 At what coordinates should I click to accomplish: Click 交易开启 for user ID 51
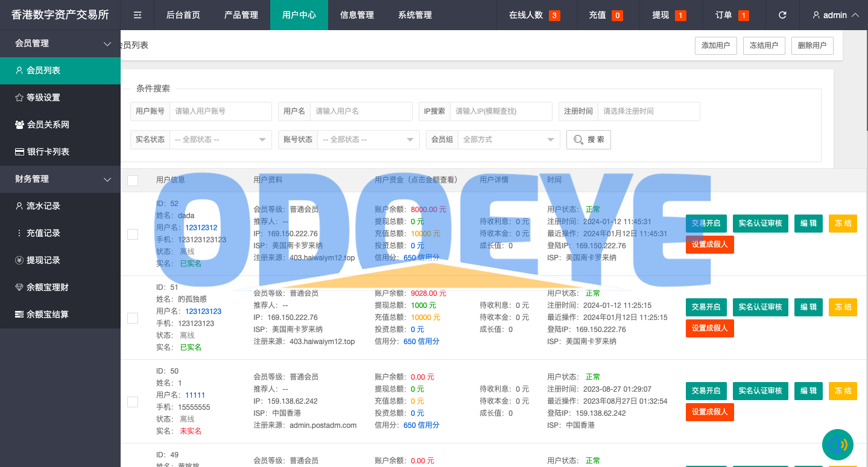tap(706, 307)
